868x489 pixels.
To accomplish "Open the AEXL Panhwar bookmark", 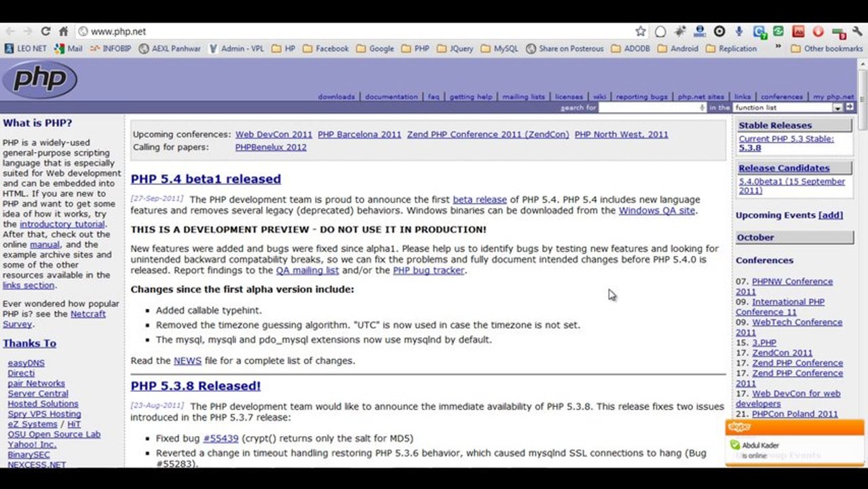I will [x=170, y=49].
